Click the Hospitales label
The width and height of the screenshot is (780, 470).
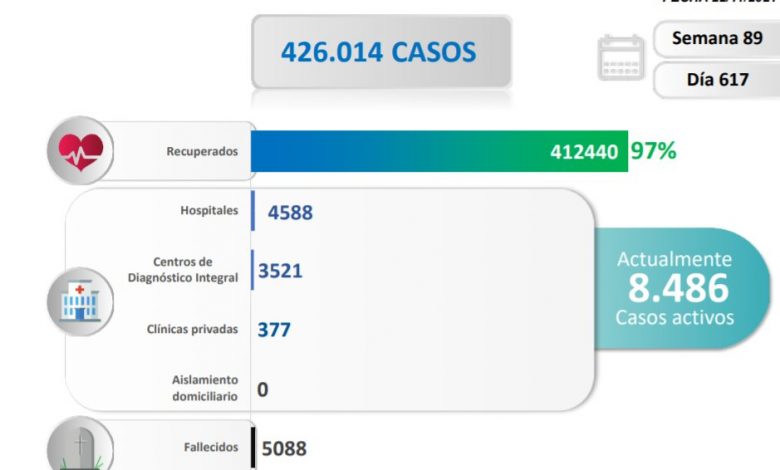click(210, 211)
